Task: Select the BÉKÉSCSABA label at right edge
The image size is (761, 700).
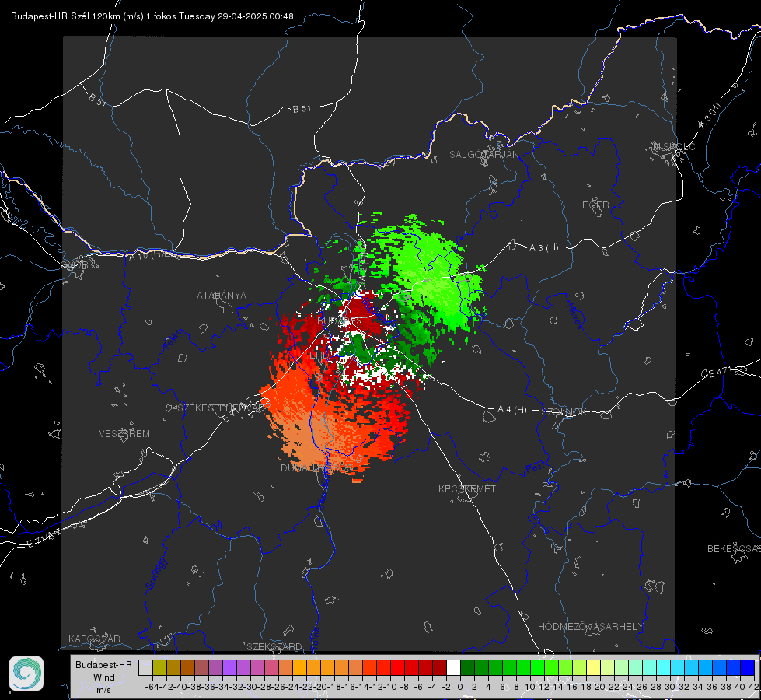Action: pos(734,548)
